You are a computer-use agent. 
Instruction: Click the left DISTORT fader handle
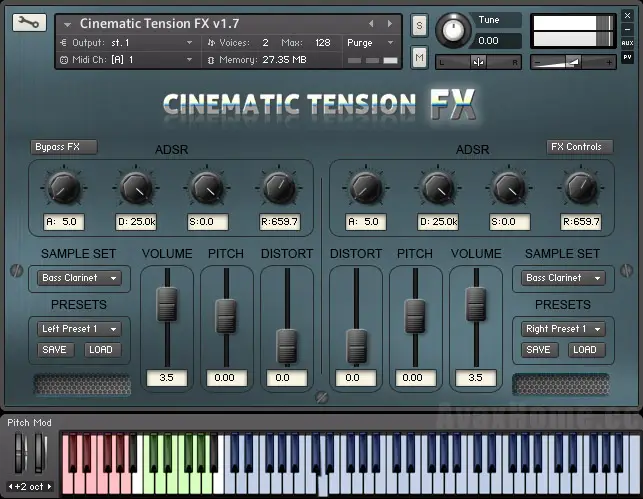(287, 346)
